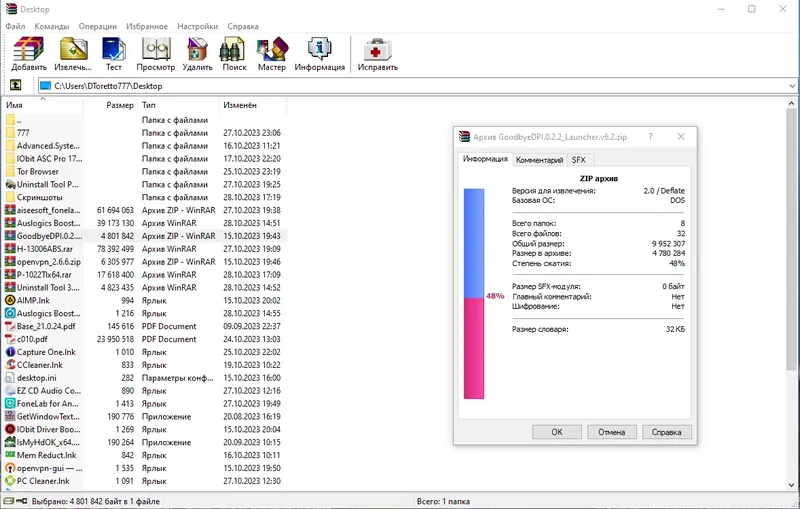Open the Операции menu

coord(97,26)
